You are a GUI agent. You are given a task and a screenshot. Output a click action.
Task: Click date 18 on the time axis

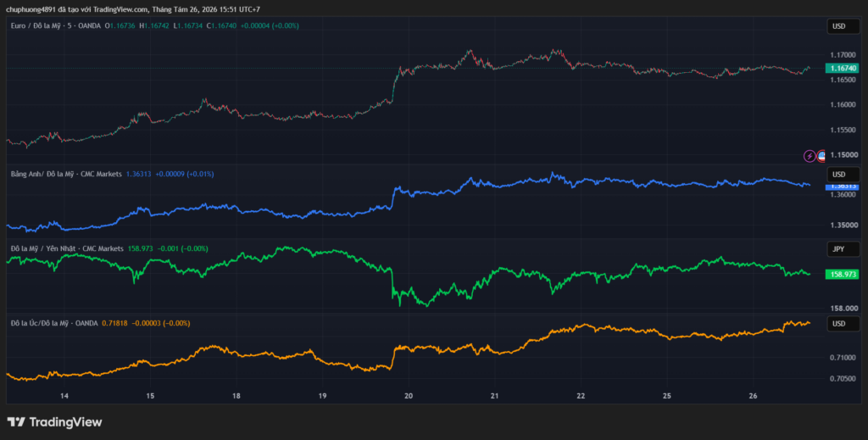236,396
